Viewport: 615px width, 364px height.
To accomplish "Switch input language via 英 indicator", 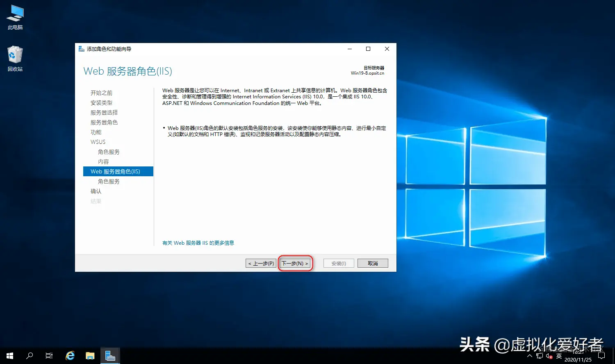I will (559, 356).
